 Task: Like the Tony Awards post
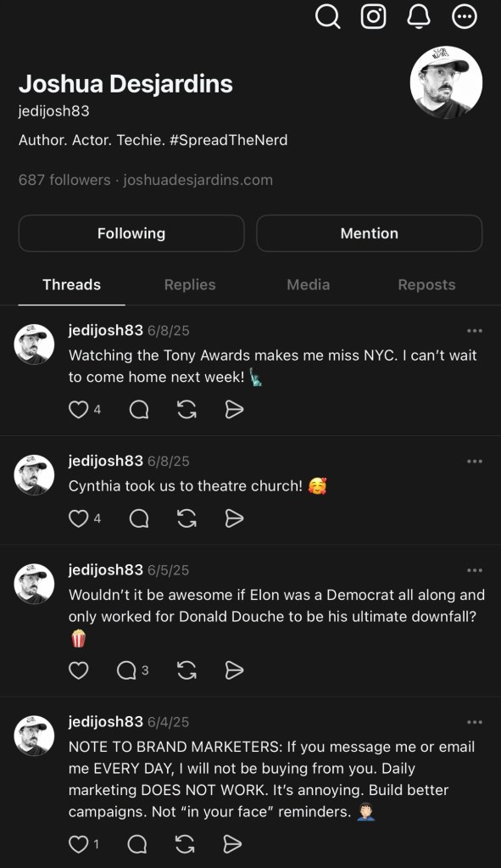(x=78, y=409)
